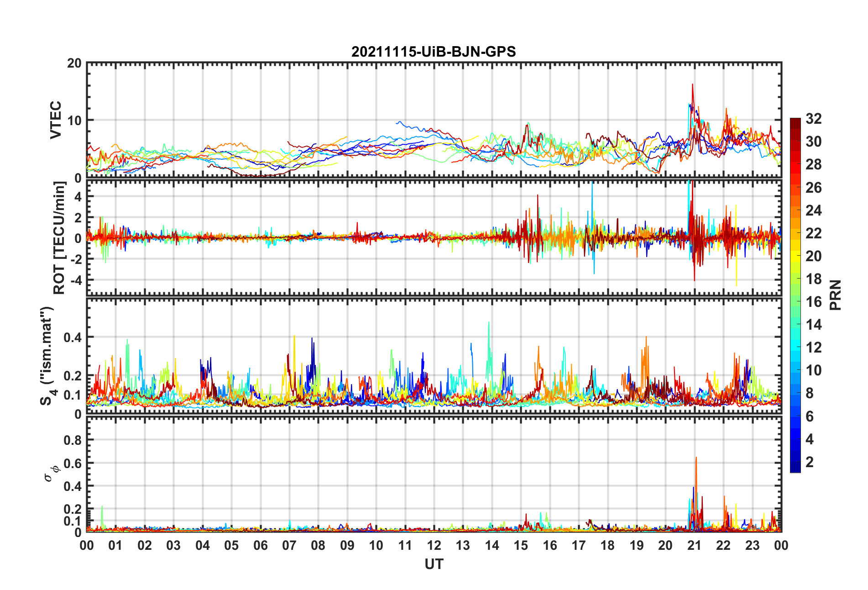The width and height of the screenshot is (868, 590).
Task: Select hour tick label 18 on UT axis
Action: tap(607, 545)
